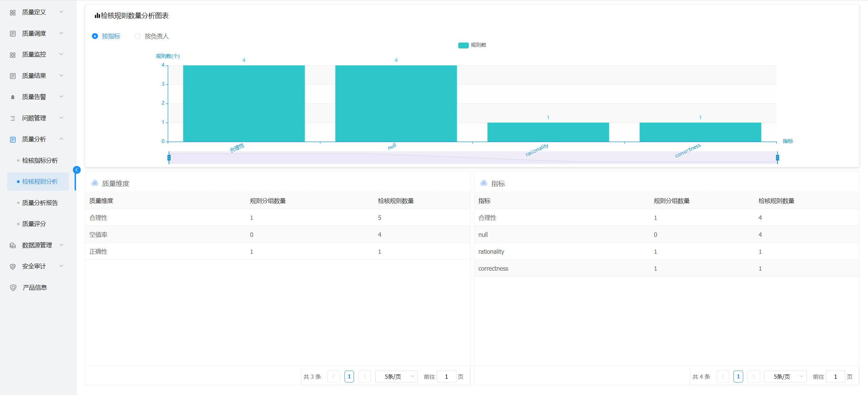Open 5条/页 dropdown in 质量维度 table
Screen dimensions: 868x395
click(x=396, y=376)
